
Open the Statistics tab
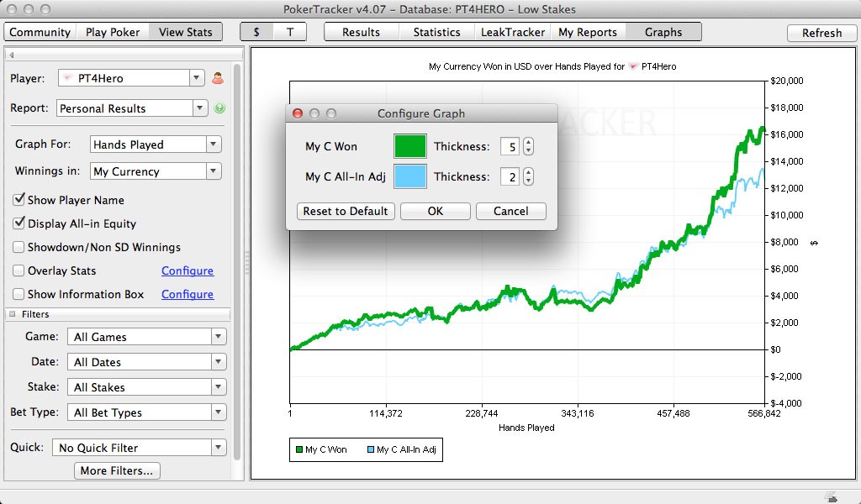tap(436, 32)
